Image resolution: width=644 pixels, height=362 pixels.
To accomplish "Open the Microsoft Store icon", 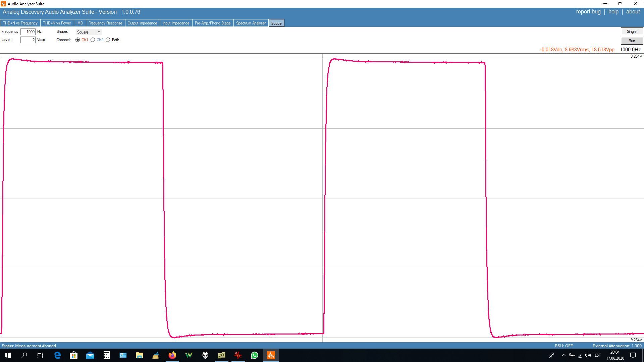I will (73, 355).
